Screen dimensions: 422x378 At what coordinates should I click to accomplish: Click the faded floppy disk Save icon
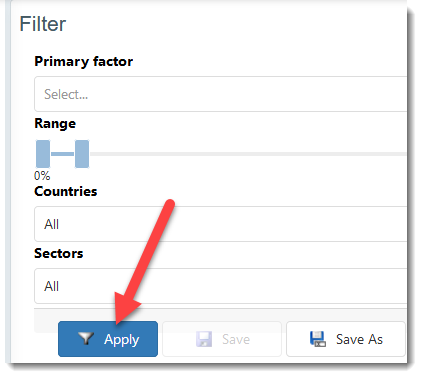204,339
